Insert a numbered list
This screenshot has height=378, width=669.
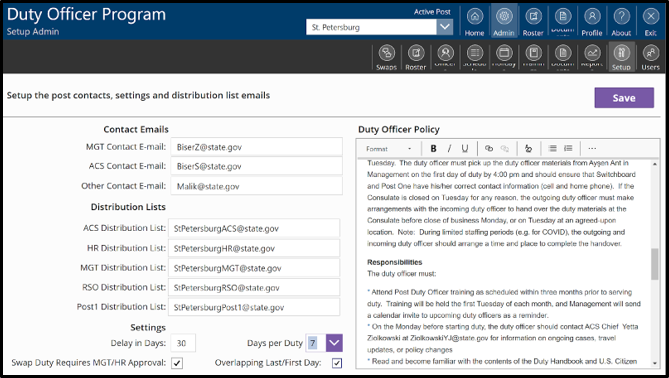tap(568, 148)
